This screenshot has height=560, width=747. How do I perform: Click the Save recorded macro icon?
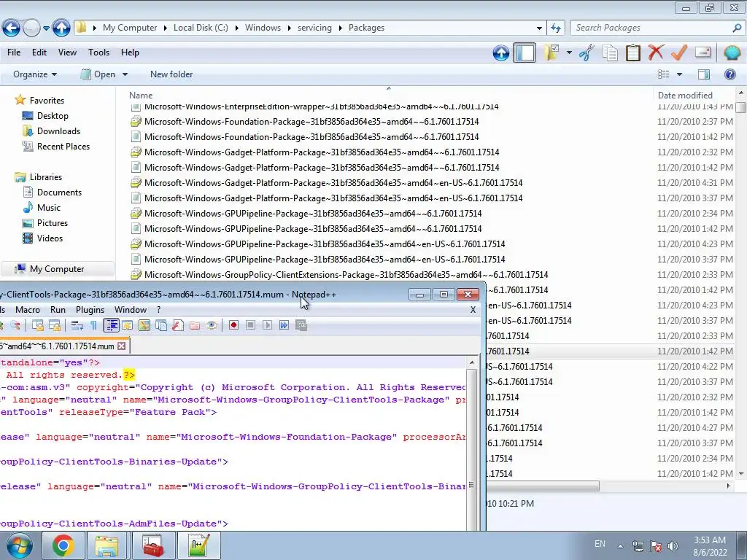coord(301,325)
